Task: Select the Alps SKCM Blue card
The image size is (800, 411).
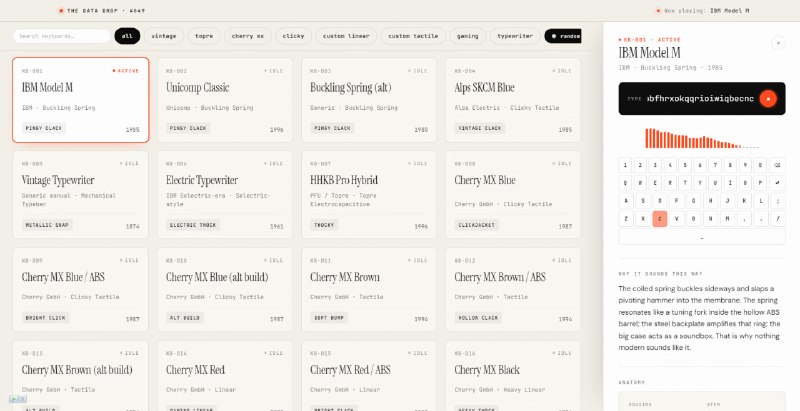Action: 513,100
